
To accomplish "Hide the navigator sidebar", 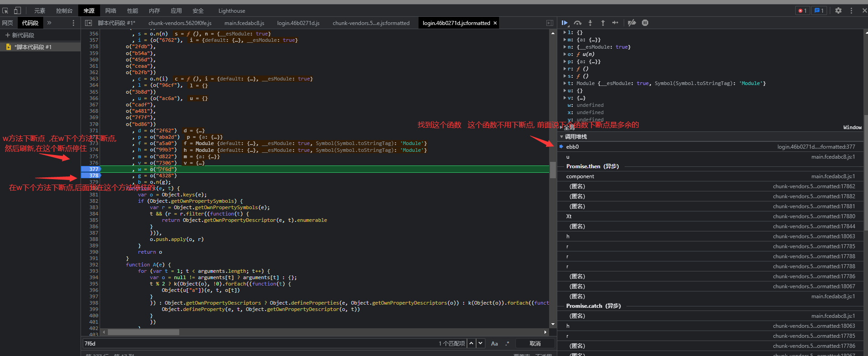I will pos(88,23).
